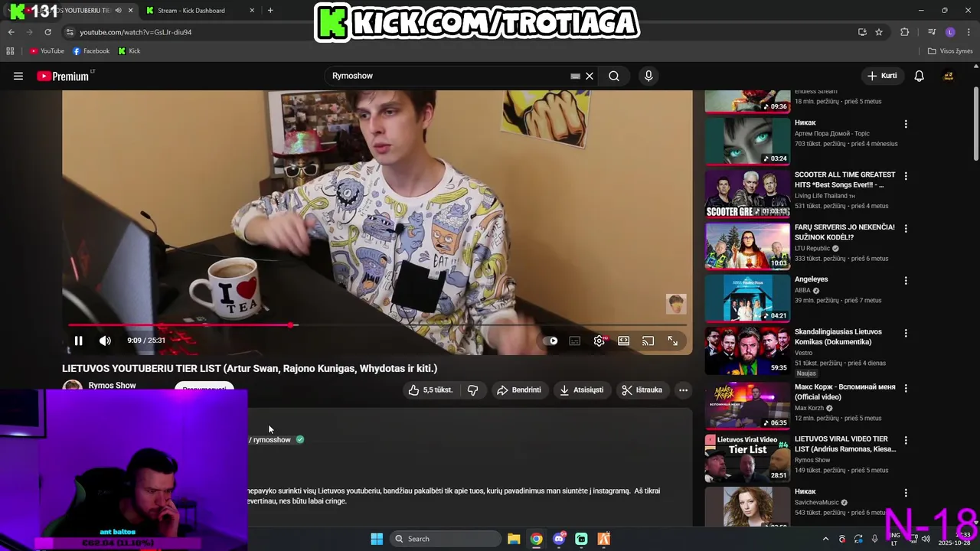The image size is (980, 551).
Task: Click the Atsisiųsti download button
Action: [x=581, y=390]
